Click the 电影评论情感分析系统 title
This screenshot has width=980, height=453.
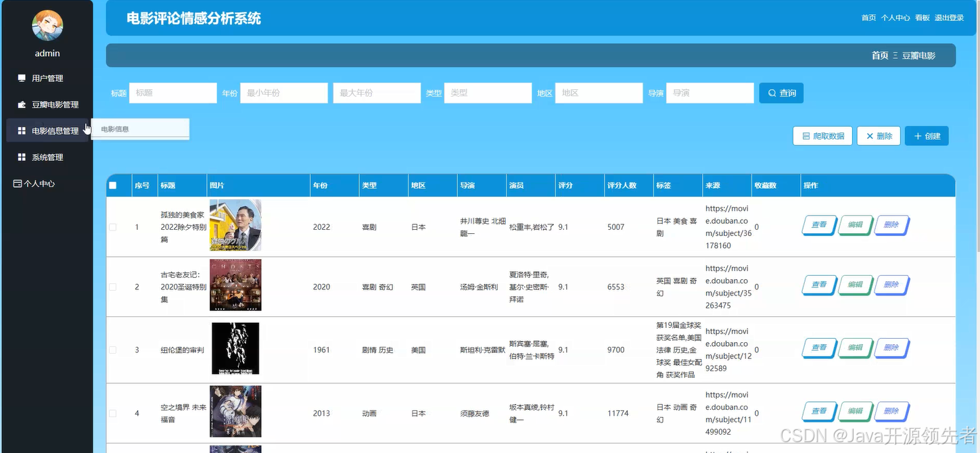pyautogui.click(x=194, y=19)
